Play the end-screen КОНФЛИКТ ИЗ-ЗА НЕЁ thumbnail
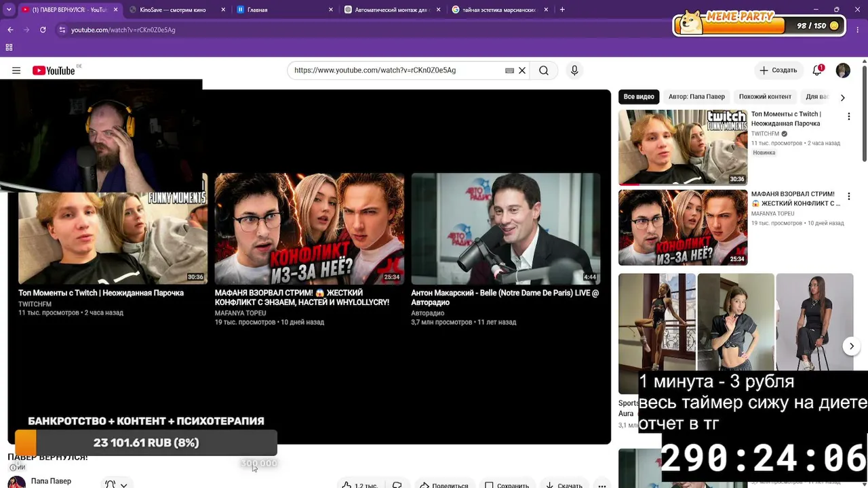 click(309, 228)
